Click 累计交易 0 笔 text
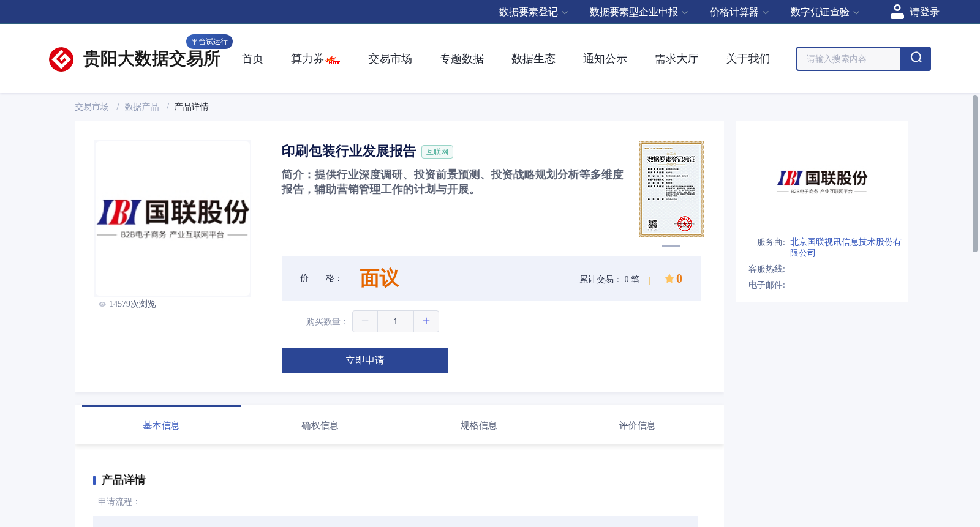The height and width of the screenshot is (527, 980). coord(609,279)
